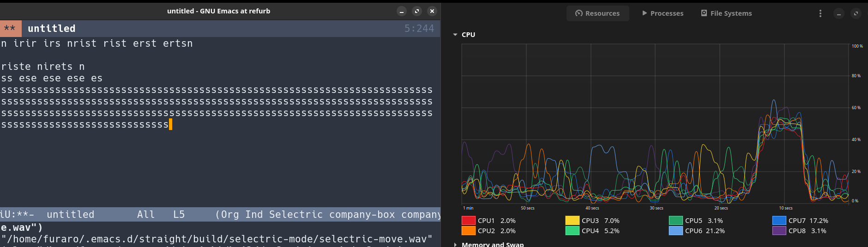Minimize the Emacs window

tap(402, 11)
